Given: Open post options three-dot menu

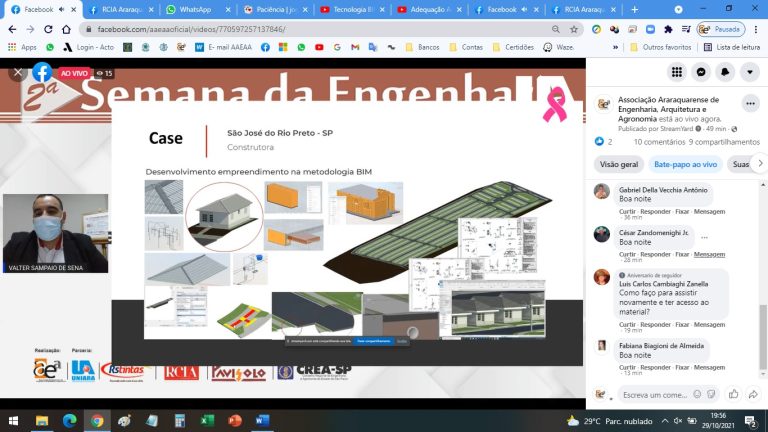Looking at the screenshot, I should click(x=750, y=103).
